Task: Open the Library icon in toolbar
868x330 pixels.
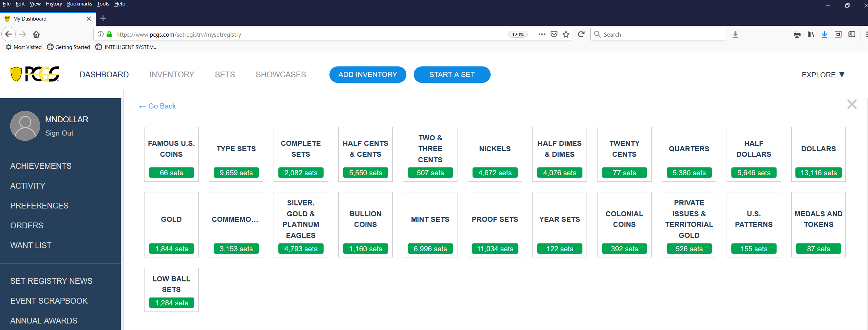Action: (x=811, y=34)
